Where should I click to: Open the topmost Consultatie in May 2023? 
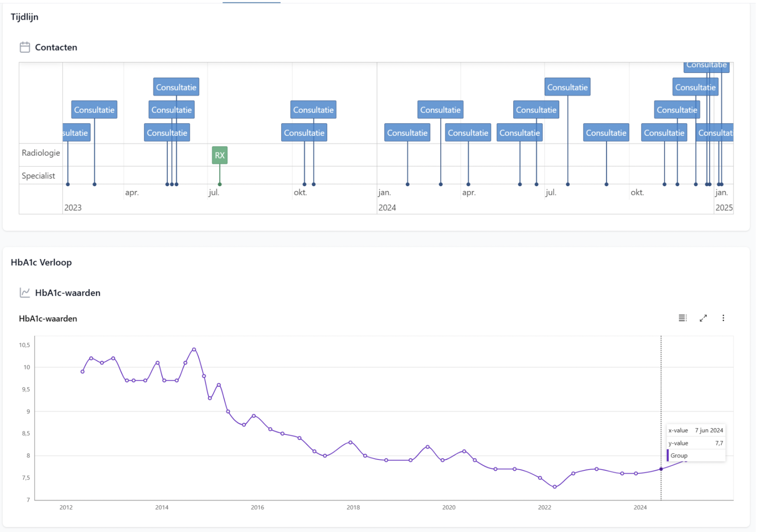(176, 87)
